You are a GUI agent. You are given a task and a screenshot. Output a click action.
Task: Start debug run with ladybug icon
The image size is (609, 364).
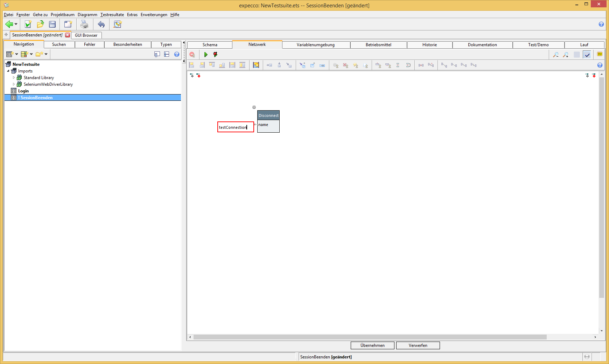[x=215, y=55]
